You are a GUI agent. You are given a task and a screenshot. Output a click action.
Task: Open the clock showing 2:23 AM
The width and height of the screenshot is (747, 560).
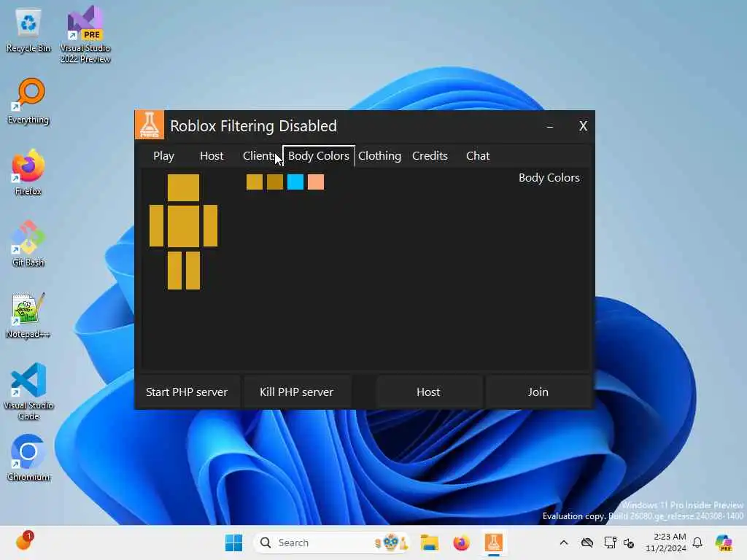point(666,542)
